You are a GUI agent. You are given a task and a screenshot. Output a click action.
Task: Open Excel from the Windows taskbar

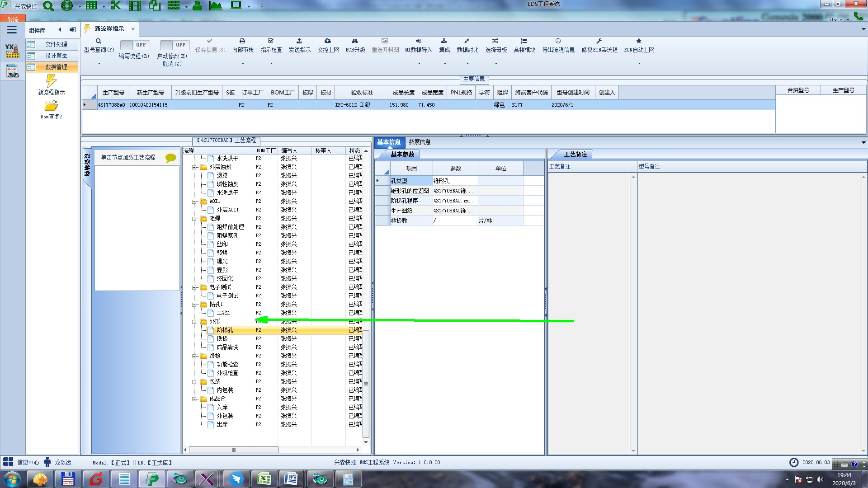(x=264, y=479)
